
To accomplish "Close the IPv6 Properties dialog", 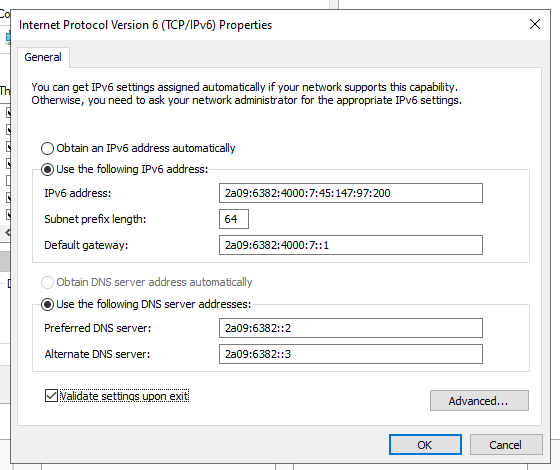I will point(535,24).
